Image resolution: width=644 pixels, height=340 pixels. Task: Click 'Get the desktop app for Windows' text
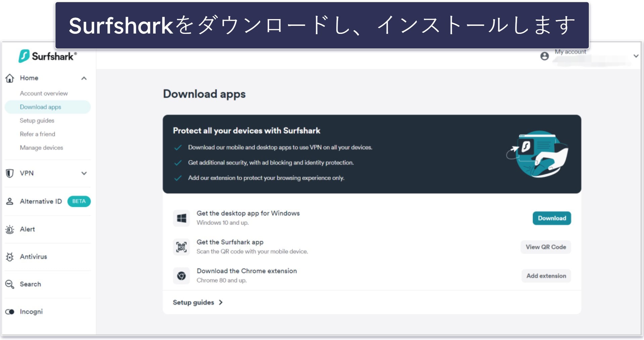tap(248, 213)
